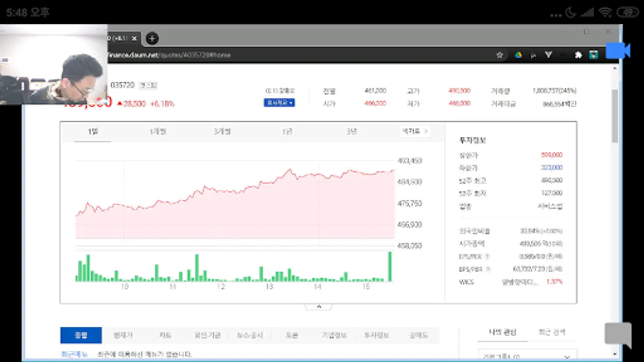Open the 토론 discussion tab
644x362 pixels.
(x=292, y=335)
